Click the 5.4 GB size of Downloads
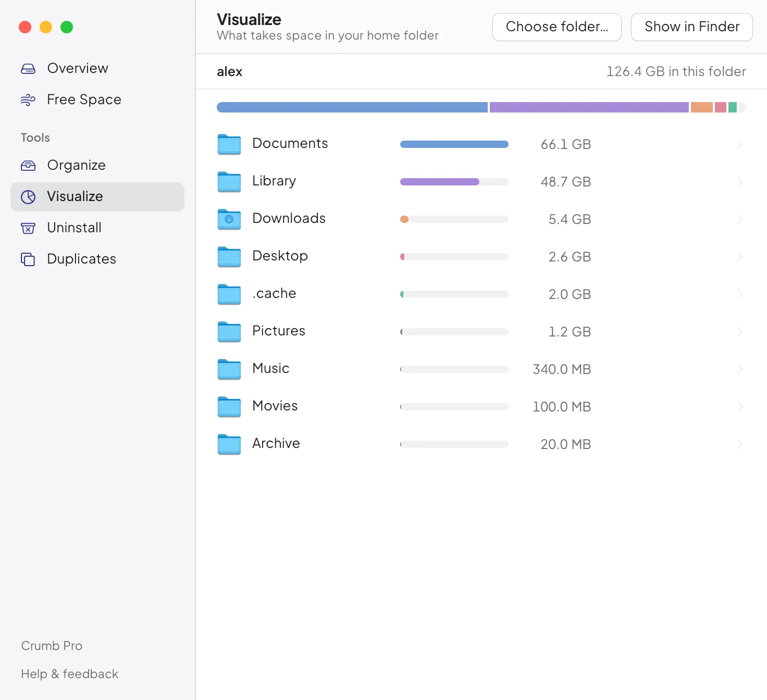Viewport: 767px width, 700px height. click(570, 219)
